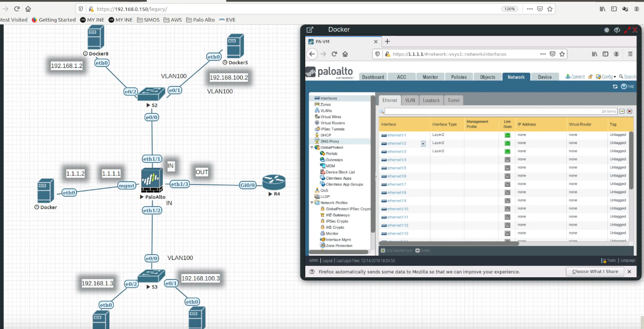Open the ethernet1/2 row dropdown arrow
This screenshot has width=644, height=329.
tap(423, 143)
